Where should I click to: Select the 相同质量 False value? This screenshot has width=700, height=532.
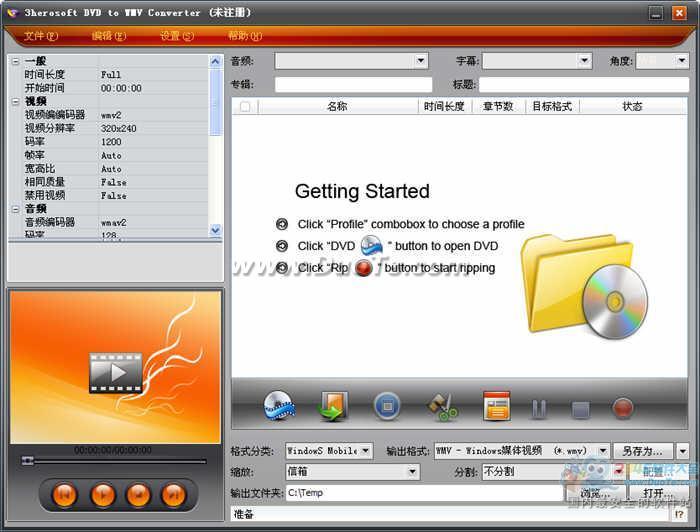(x=114, y=182)
